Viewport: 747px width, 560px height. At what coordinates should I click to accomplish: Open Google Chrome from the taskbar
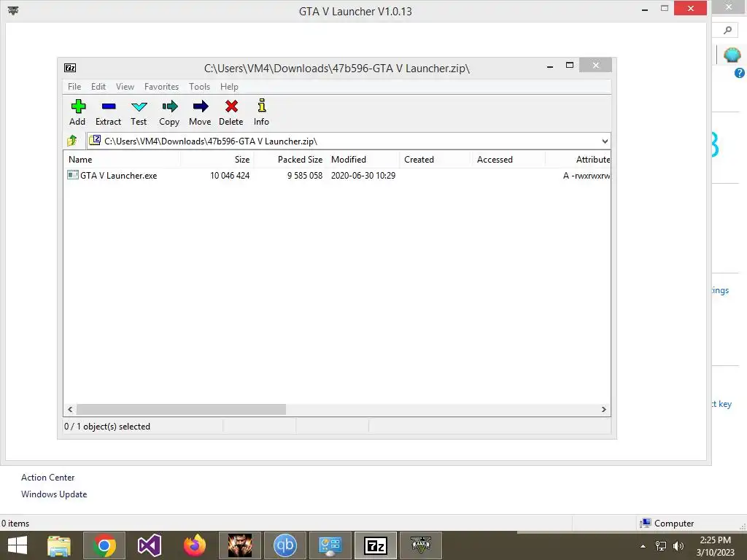pos(104,545)
